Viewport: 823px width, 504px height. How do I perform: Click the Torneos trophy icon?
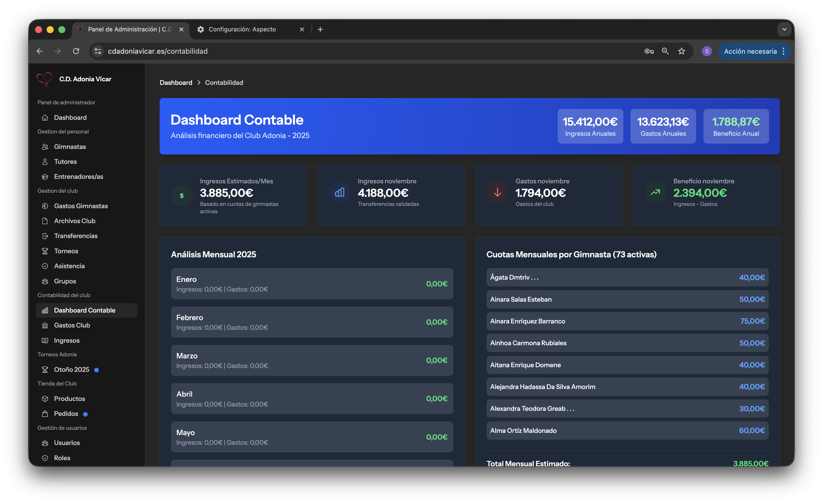45,251
